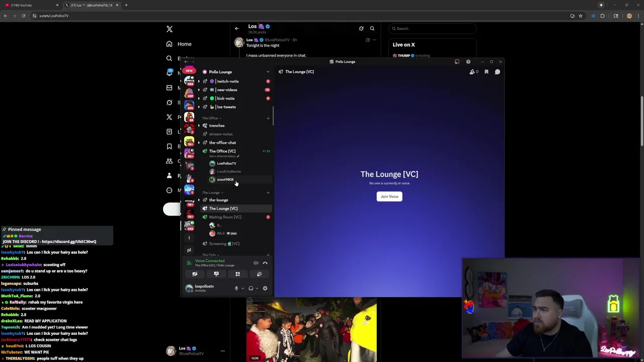The width and height of the screenshot is (644, 362).
Task: Open chat bubble icon in channel header
Action: 497,72
